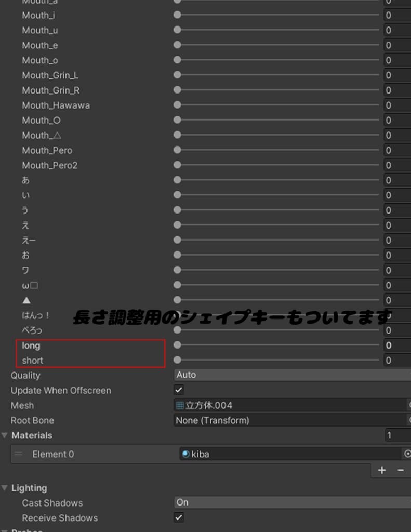Click the Element 0 reorder handle
The height and width of the screenshot is (532, 411).
click(x=19, y=454)
